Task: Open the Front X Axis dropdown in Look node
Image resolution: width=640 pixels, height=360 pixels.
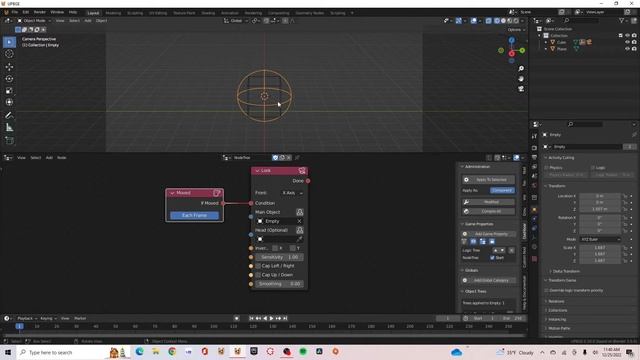Action: 293,193
